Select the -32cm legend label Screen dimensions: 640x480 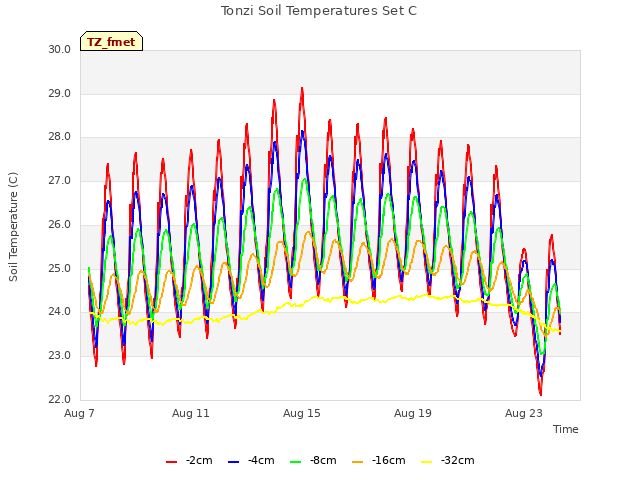(457, 461)
